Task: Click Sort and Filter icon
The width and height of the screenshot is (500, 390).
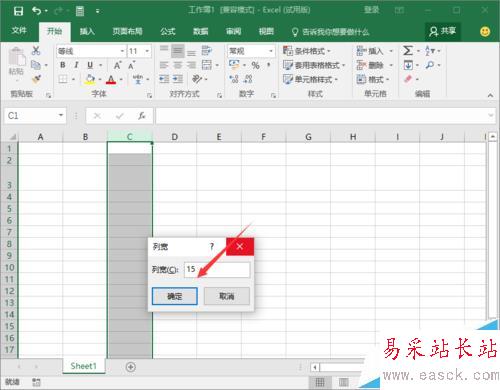Action: tap(429, 51)
